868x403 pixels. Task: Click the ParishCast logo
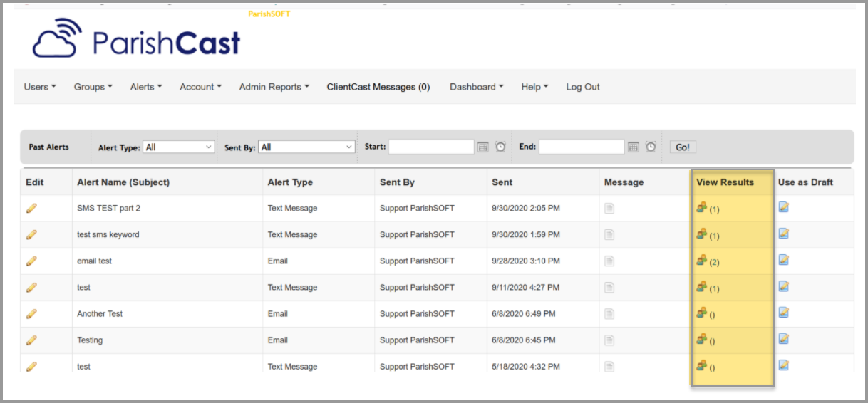(137, 39)
